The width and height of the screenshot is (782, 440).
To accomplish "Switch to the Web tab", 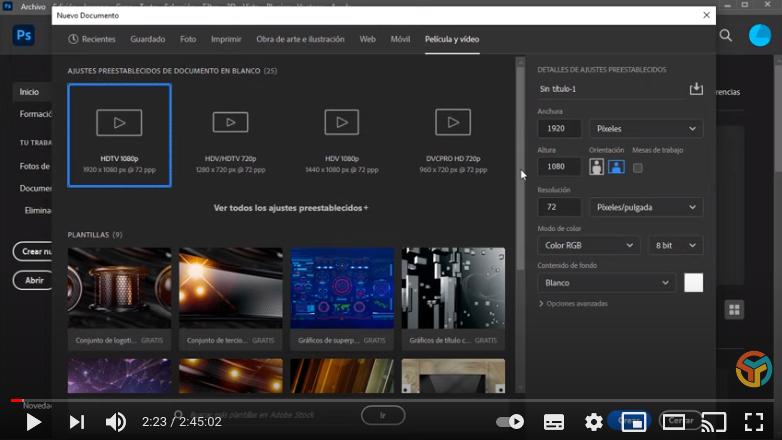I will (x=368, y=39).
